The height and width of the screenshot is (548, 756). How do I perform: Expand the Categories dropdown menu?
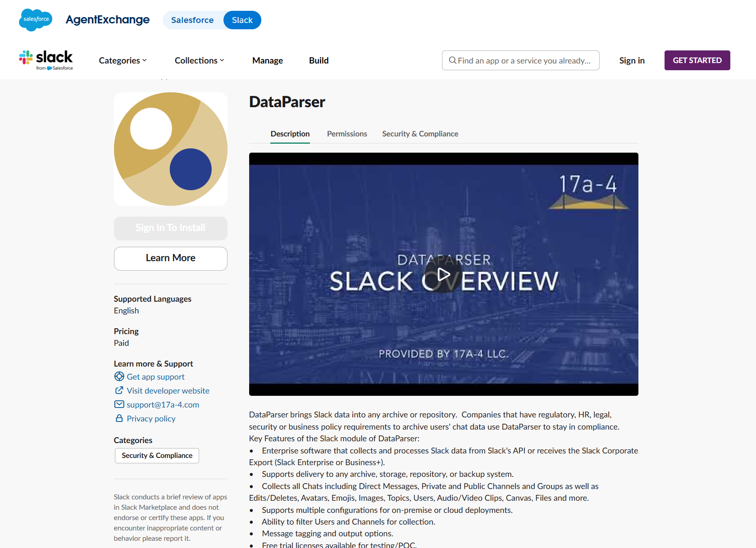click(123, 60)
